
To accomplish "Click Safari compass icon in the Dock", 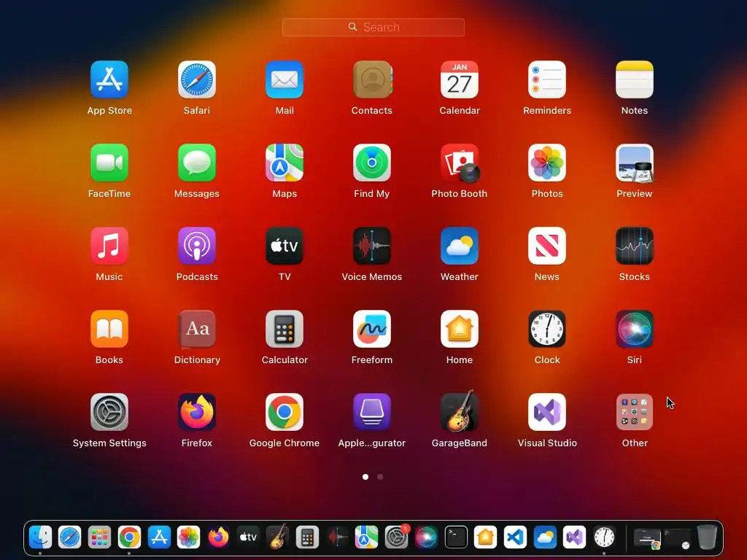I will point(69,537).
